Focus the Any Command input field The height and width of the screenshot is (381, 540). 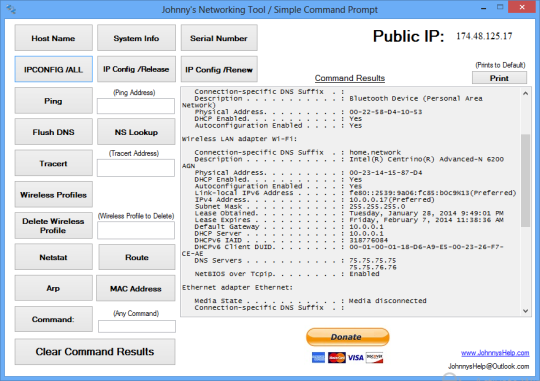click(137, 326)
